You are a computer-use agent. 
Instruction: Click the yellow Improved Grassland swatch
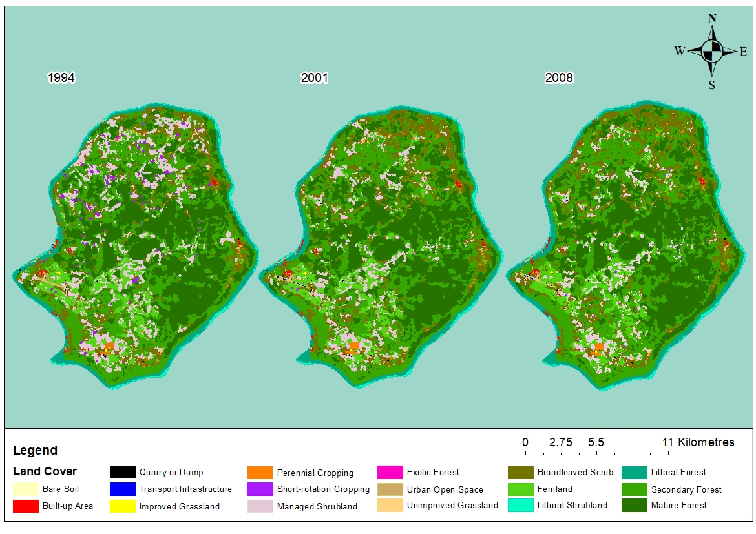pos(122,506)
